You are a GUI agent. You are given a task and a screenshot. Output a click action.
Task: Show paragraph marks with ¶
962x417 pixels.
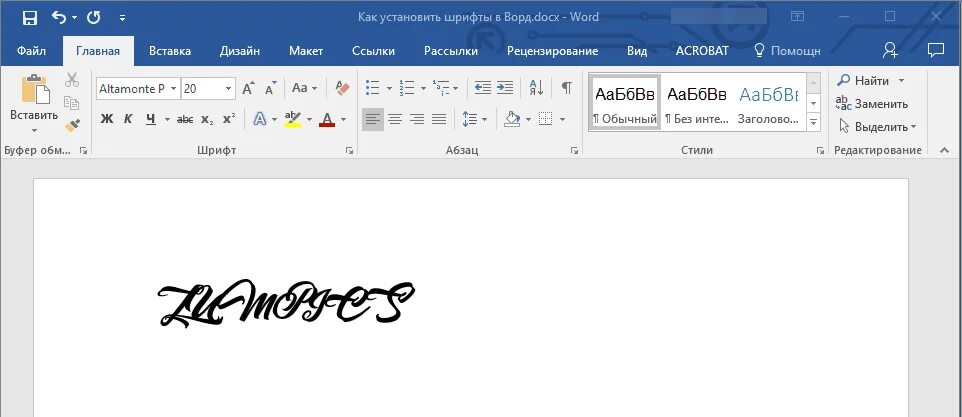pos(567,88)
